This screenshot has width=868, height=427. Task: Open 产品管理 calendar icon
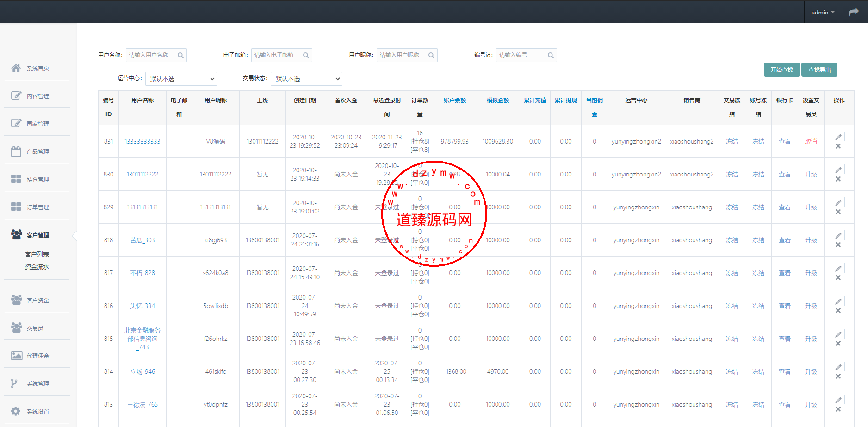point(16,151)
